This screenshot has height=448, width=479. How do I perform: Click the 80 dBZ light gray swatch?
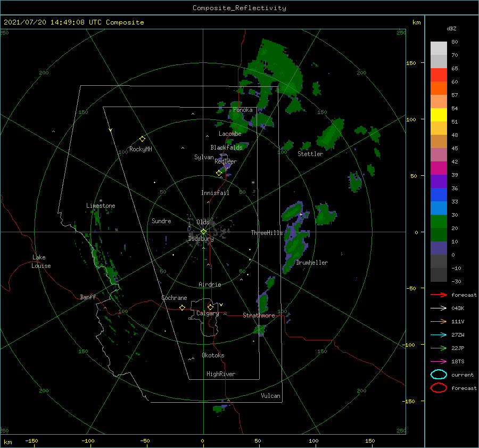[439, 48]
